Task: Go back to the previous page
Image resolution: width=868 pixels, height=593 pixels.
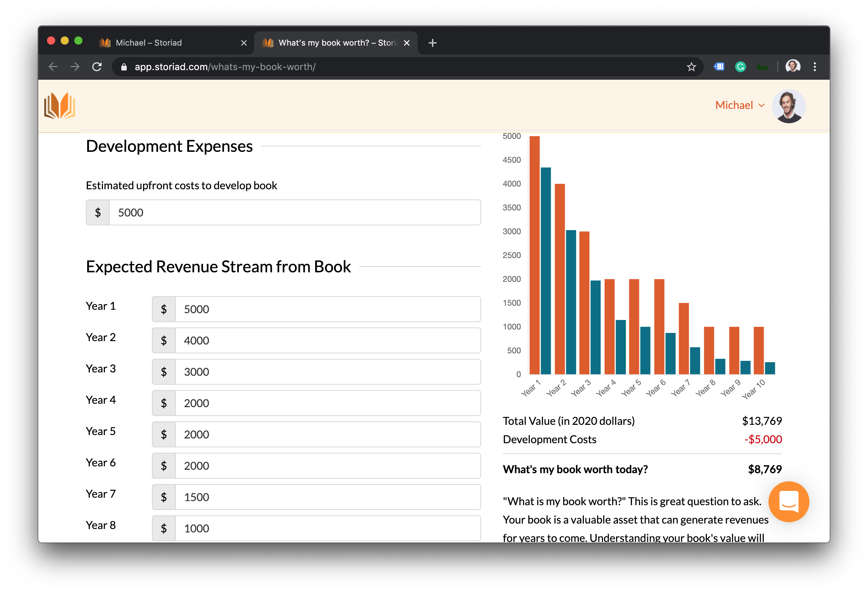Action: [x=53, y=67]
